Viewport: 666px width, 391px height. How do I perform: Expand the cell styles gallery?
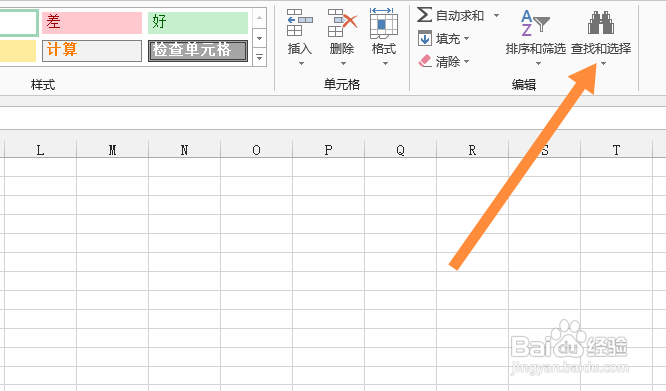[x=259, y=57]
